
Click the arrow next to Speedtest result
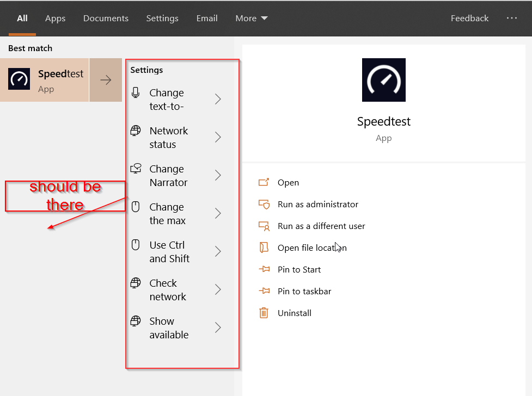(x=106, y=80)
